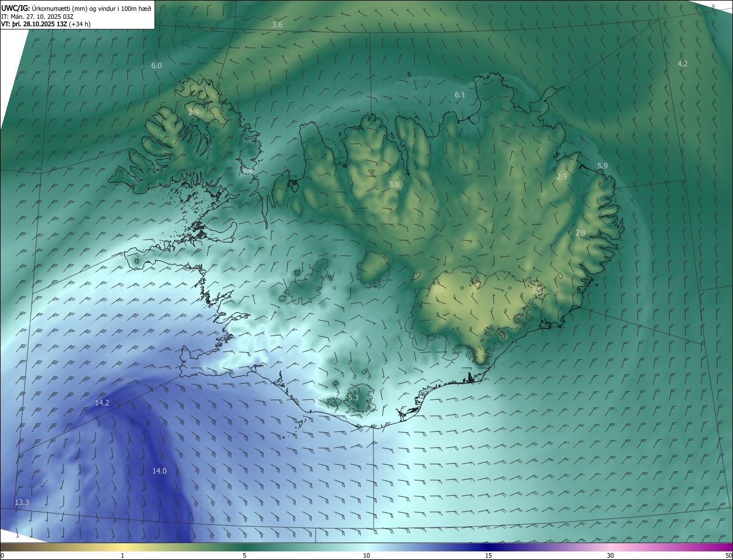Click the 13.3 value label offshore
Screen dimensions: 733x560
[22, 503]
